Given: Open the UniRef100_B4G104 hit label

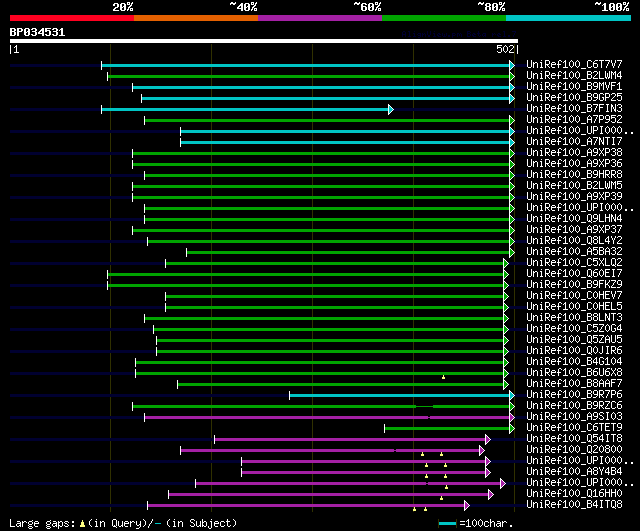Looking at the screenshot, I should [574, 362].
